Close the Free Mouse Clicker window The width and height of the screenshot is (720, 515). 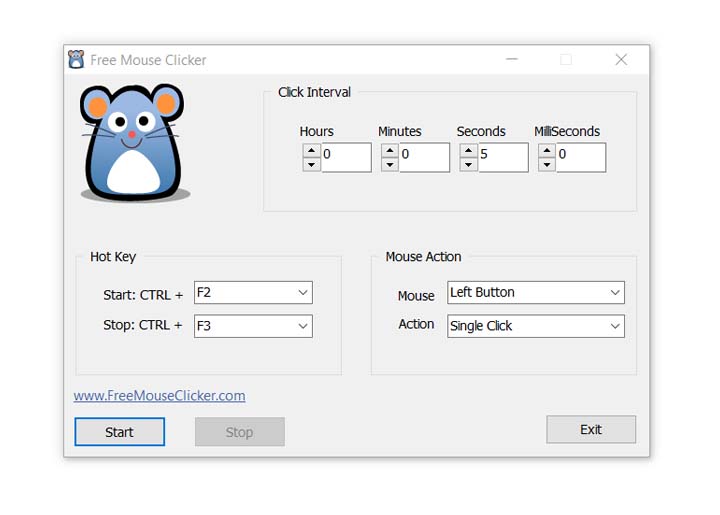[621, 59]
